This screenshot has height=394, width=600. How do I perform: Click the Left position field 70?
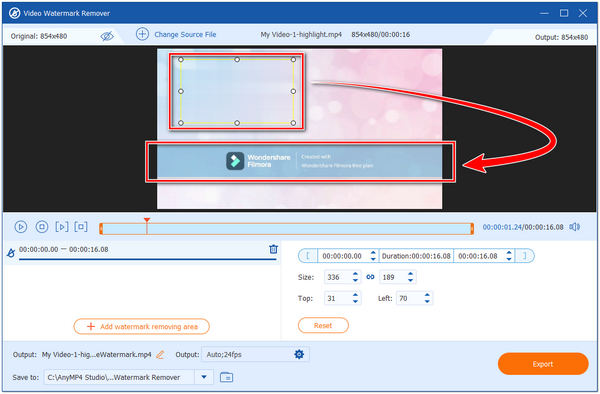coord(409,298)
